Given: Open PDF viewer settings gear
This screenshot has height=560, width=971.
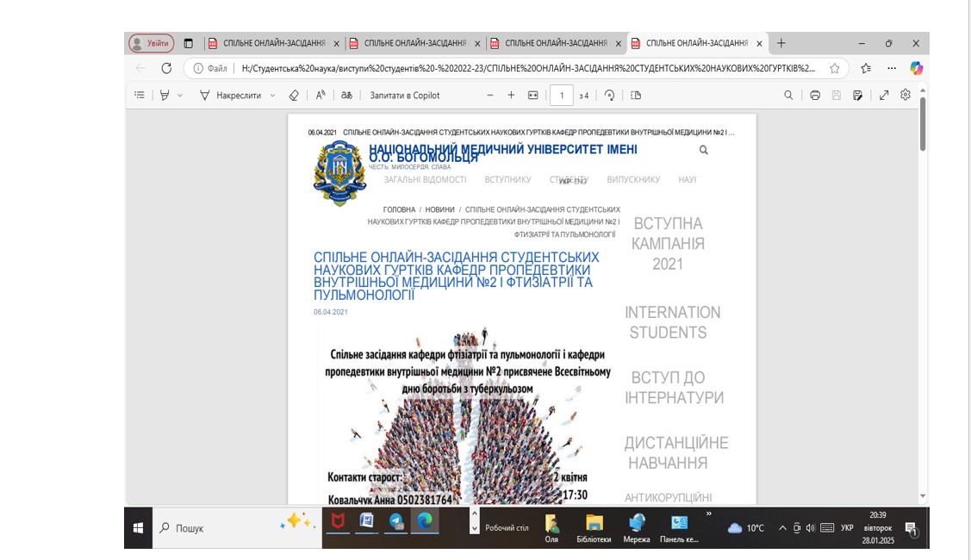Looking at the screenshot, I should tap(906, 96).
